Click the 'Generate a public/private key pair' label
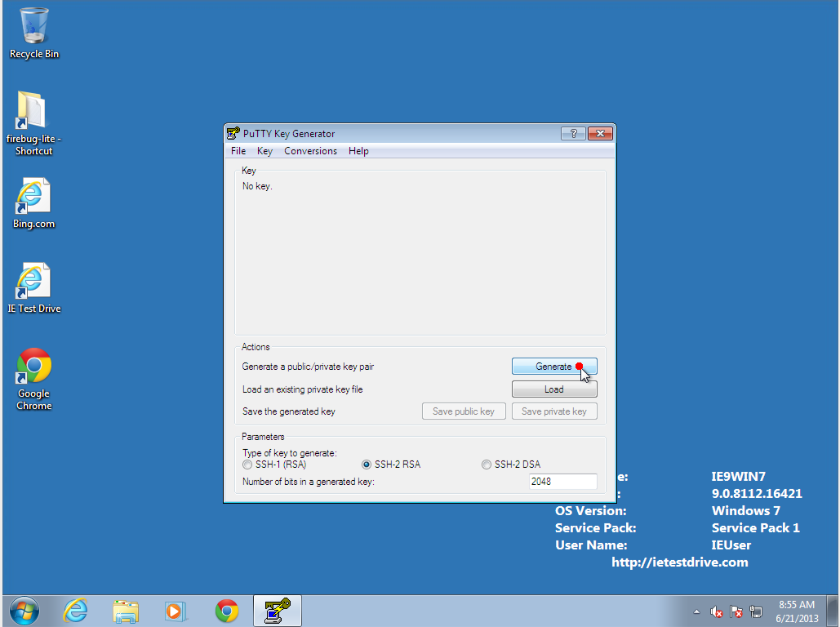The image size is (840, 627). pos(308,367)
